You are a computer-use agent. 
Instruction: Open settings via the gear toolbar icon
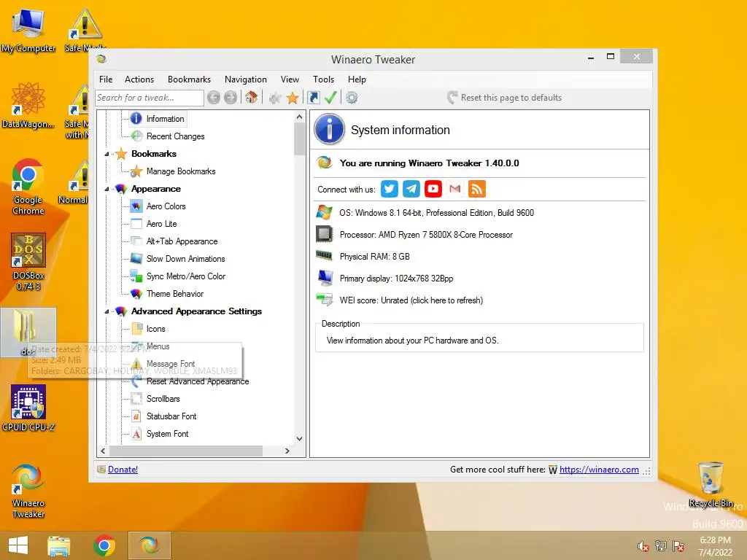click(x=352, y=98)
